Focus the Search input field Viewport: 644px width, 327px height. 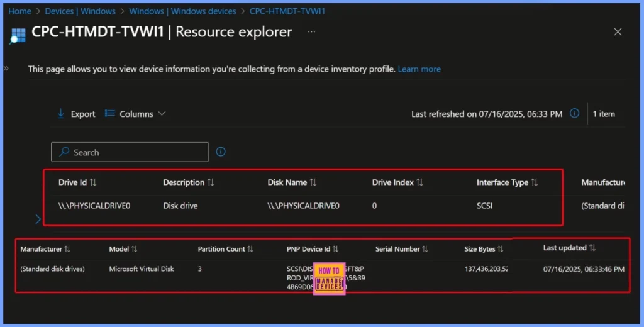[x=130, y=152]
